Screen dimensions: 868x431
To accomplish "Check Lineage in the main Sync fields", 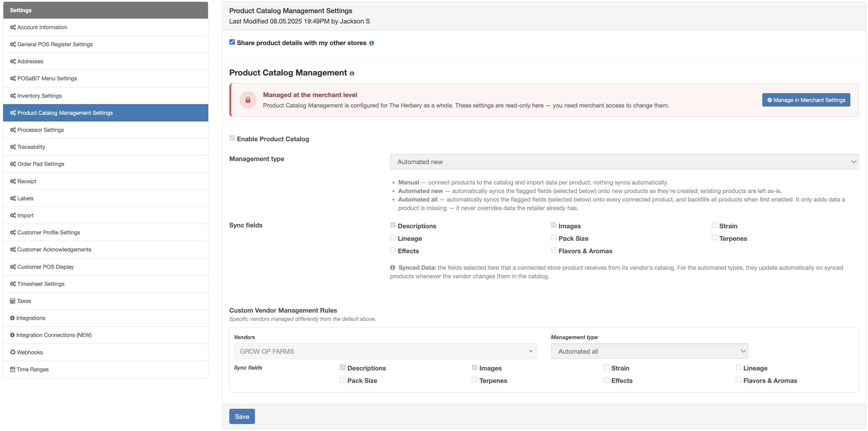I will point(393,237).
